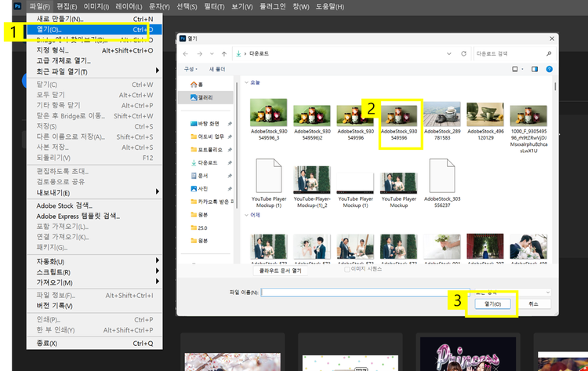Go forward with the right arrow in the Open dialog
This screenshot has height=371, width=588.
(199, 53)
